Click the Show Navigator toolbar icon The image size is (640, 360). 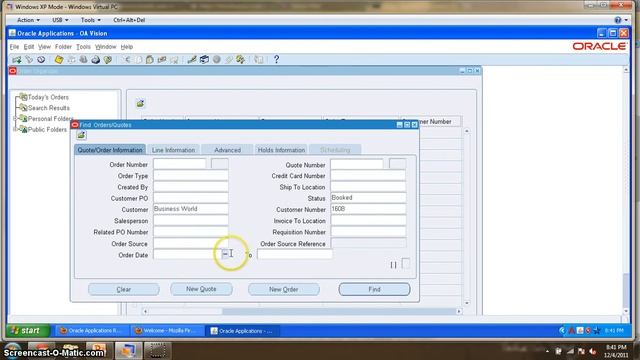click(x=41, y=60)
